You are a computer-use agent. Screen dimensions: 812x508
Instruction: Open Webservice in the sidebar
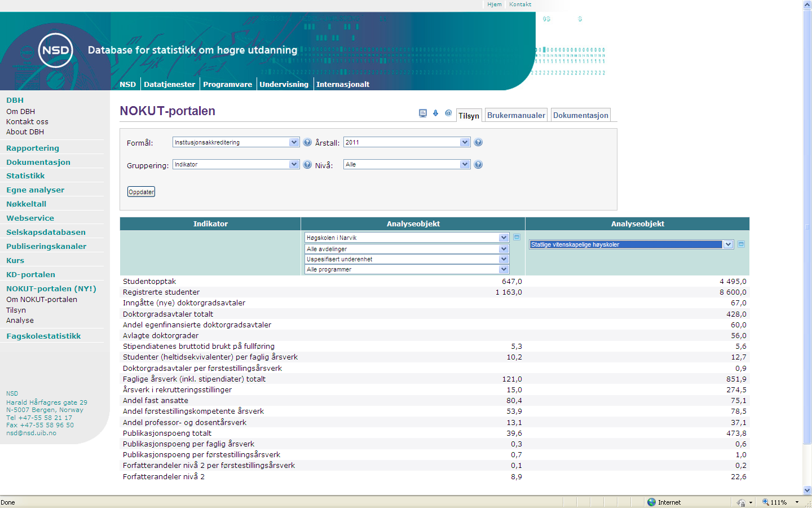click(30, 218)
